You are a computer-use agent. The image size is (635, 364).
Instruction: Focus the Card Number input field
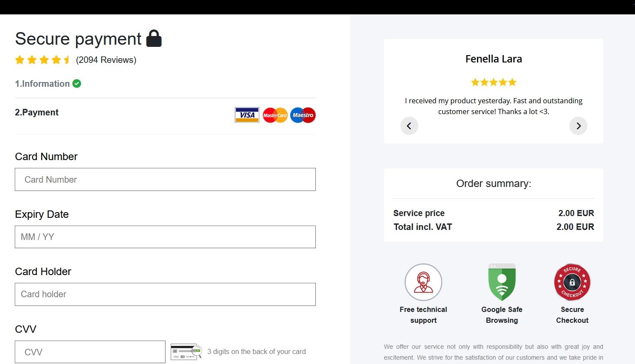(165, 180)
